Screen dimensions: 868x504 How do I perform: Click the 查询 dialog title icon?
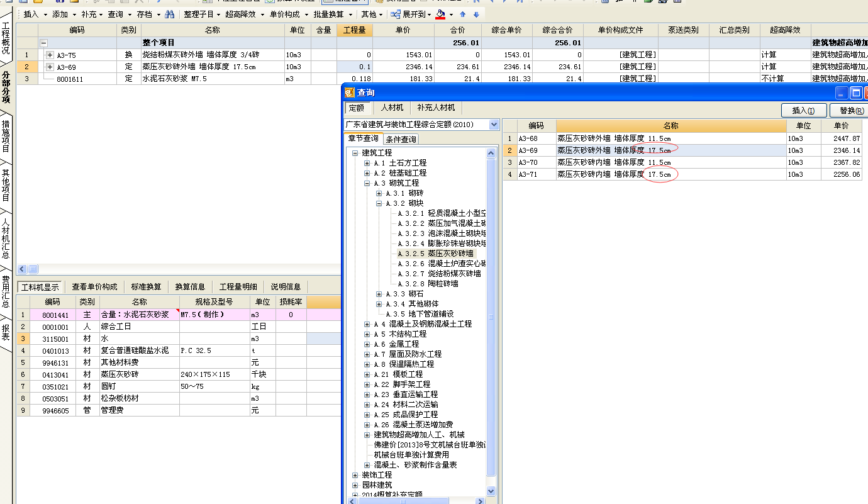tap(350, 92)
